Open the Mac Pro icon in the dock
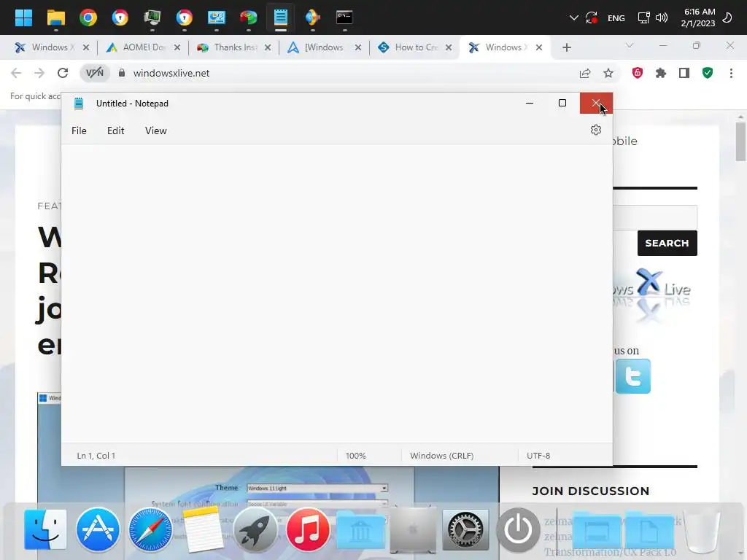Screen dimensions: 747x560 413,529
